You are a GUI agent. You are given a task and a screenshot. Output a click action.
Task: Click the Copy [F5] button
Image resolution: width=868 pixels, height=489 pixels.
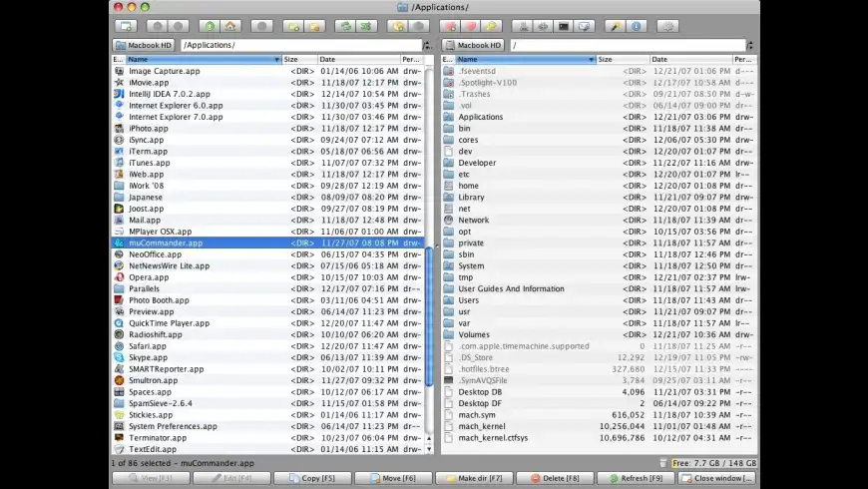(312, 478)
